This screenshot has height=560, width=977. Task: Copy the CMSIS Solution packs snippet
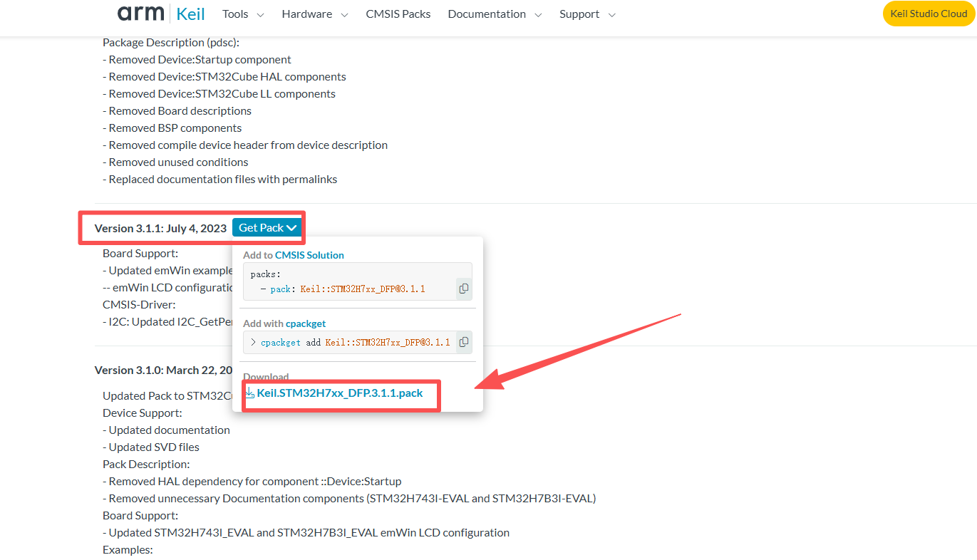click(464, 289)
